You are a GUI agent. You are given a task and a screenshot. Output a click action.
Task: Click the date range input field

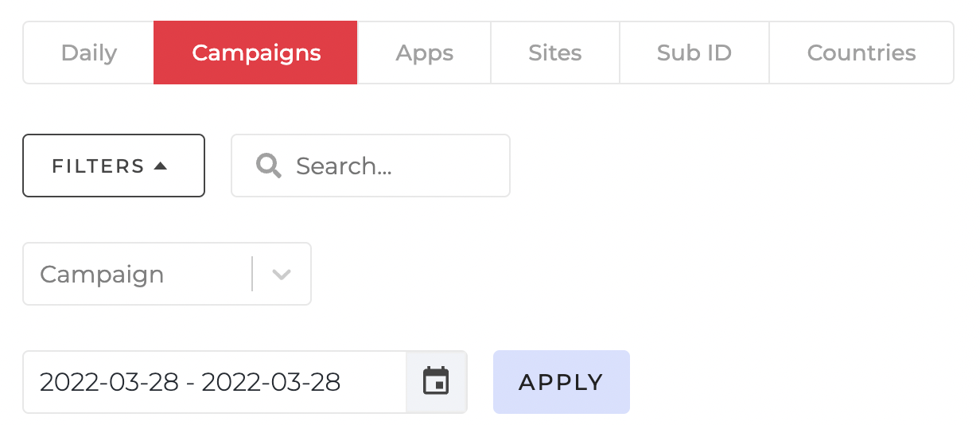(215, 382)
